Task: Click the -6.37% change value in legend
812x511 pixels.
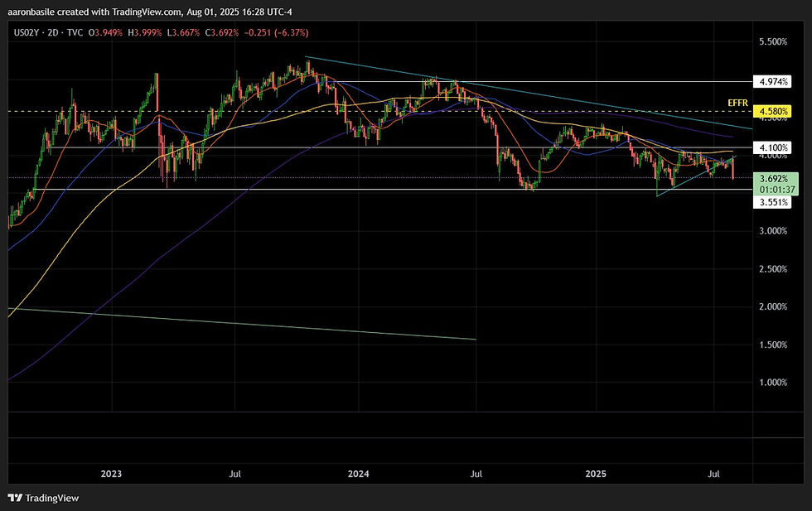Action: tap(288, 31)
